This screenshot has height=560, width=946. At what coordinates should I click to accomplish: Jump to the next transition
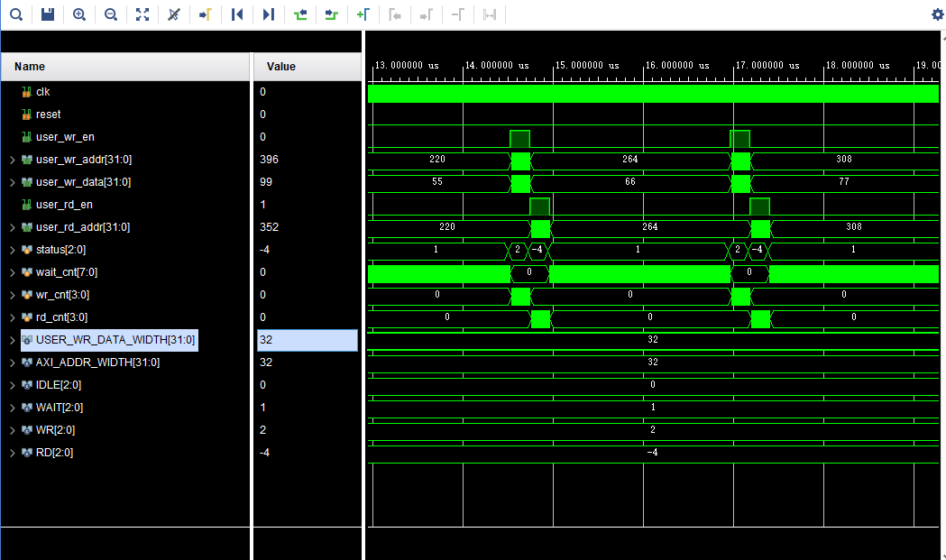(331, 14)
